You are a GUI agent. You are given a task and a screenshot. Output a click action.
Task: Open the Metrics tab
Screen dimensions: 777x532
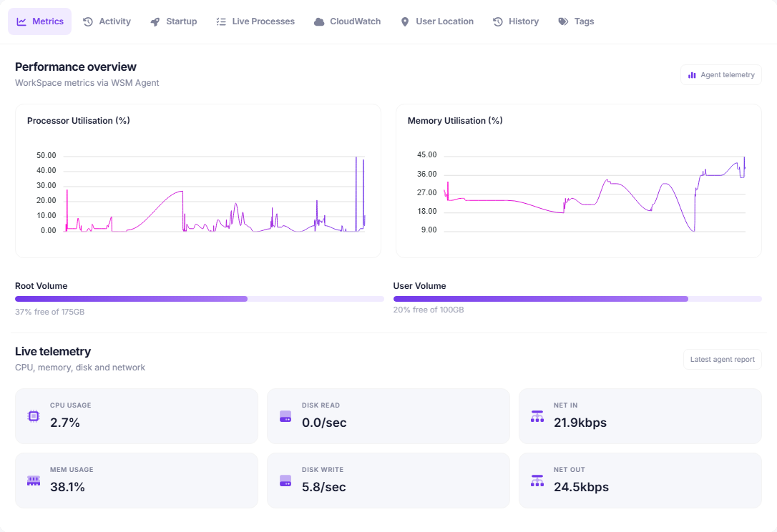[x=39, y=21]
